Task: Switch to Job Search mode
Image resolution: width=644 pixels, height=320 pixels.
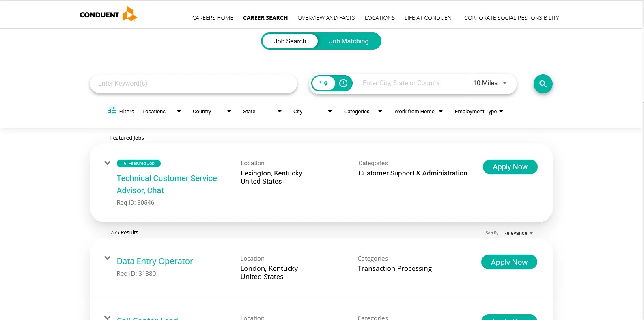Action: click(x=290, y=41)
